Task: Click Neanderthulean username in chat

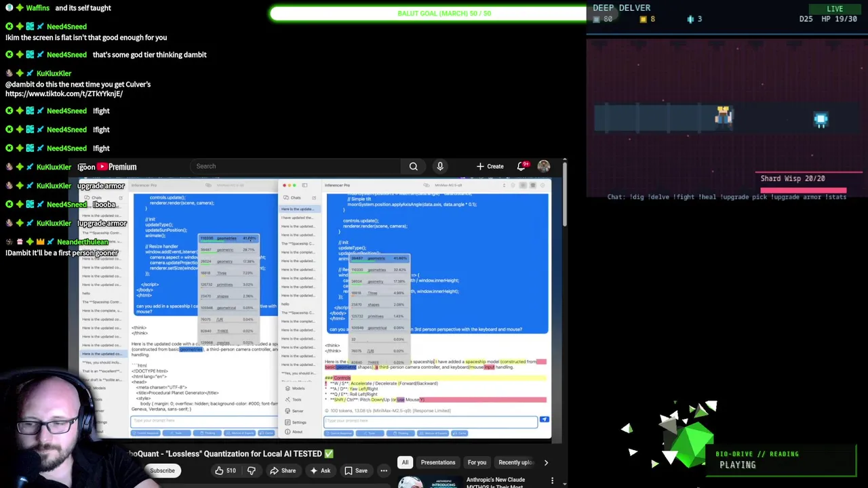Action: tap(83, 242)
